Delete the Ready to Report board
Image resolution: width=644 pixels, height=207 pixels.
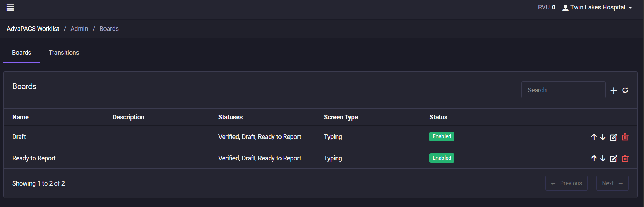coord(625,158)
